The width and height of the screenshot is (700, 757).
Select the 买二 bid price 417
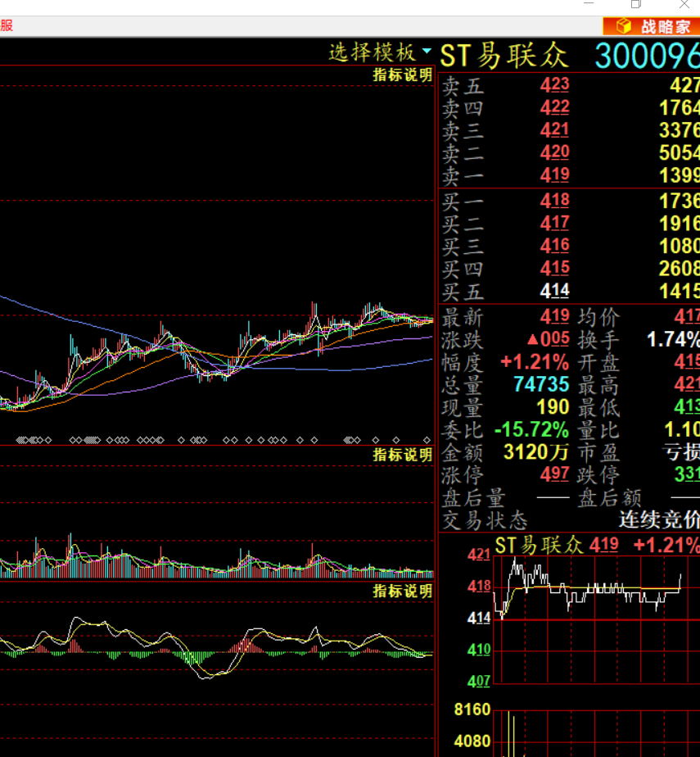coord(555,223)
